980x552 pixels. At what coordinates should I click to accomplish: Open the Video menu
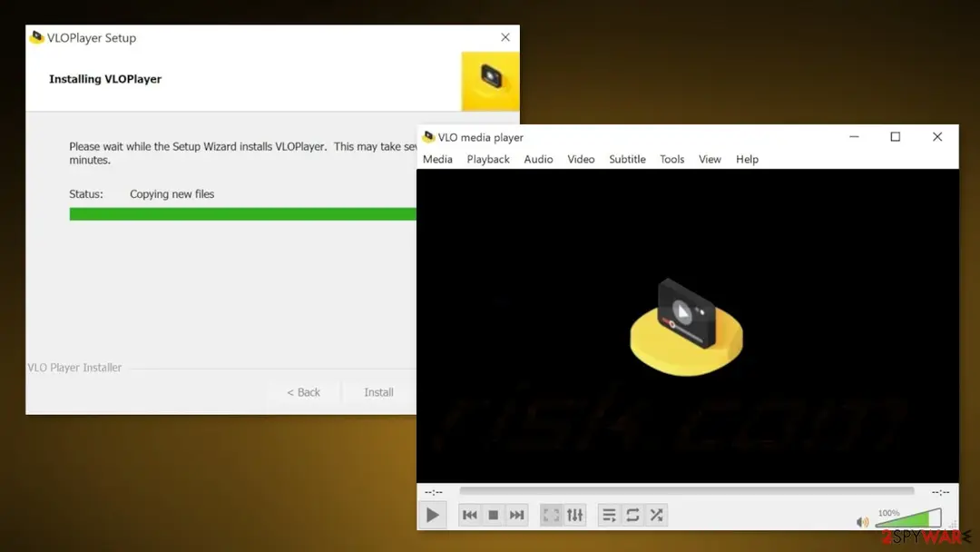(581, 160)
